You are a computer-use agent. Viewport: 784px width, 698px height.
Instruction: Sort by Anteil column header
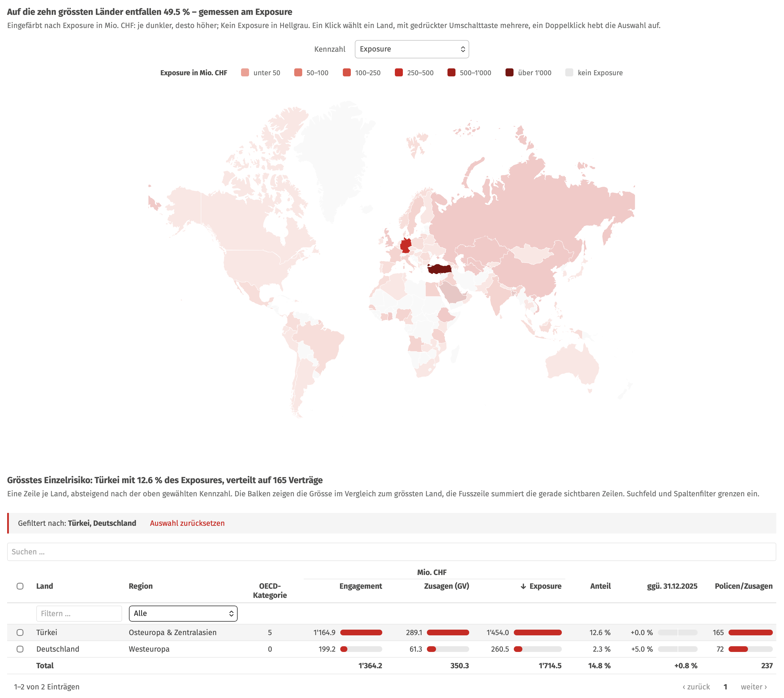pos(600,586)
